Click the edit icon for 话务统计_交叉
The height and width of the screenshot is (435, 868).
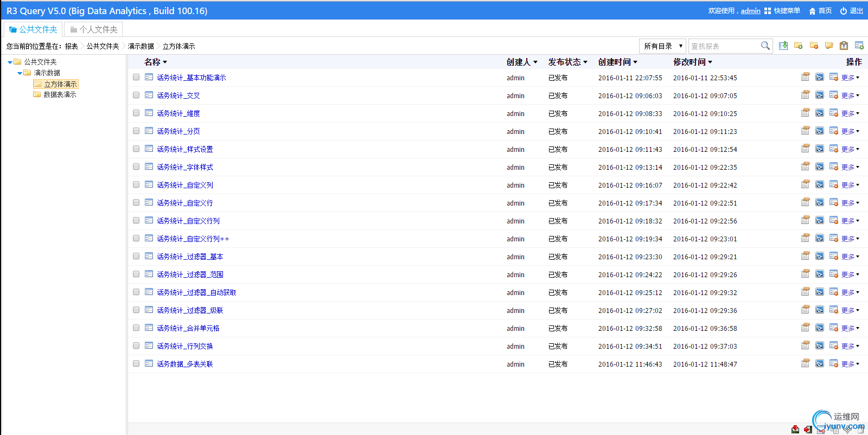pyautogui.click(x=806, y=95)
